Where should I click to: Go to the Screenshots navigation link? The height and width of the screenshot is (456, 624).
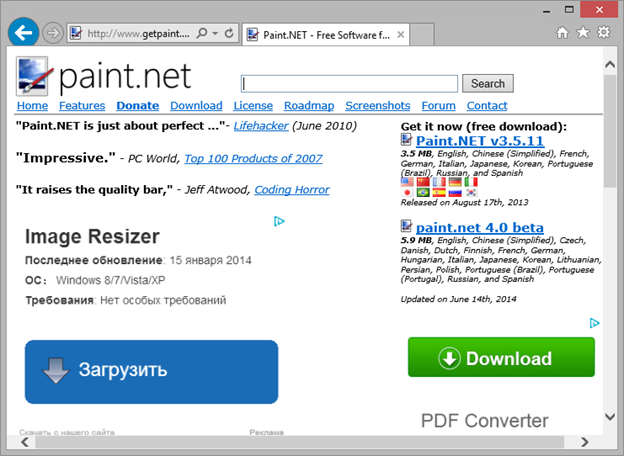tap(377, 106)
